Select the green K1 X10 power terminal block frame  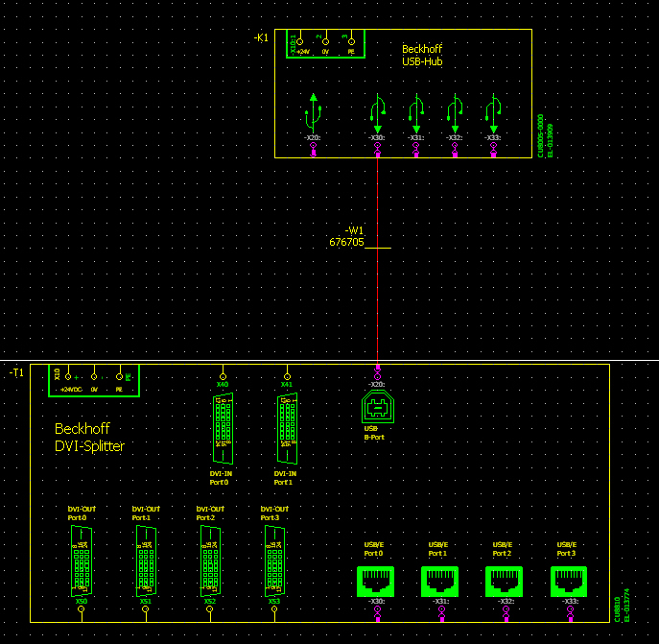(x=325, y=43)
